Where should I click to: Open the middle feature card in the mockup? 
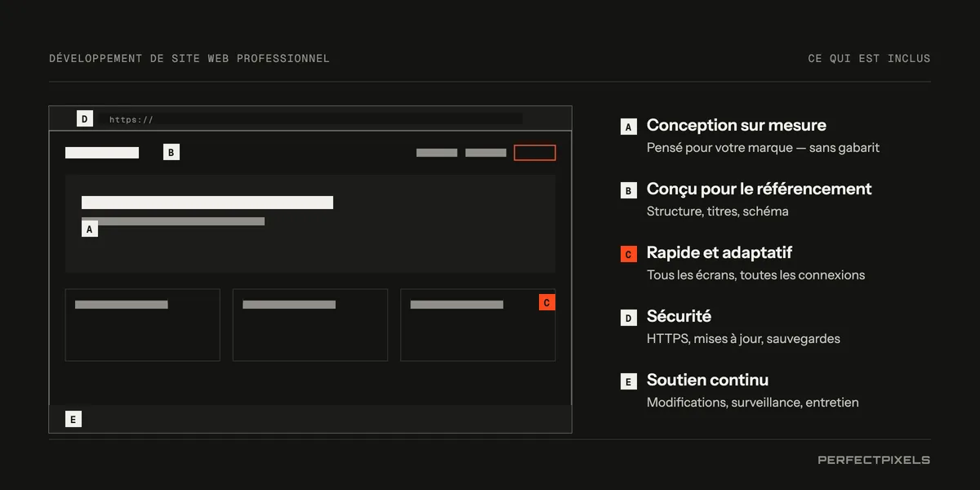coord(310,325)
